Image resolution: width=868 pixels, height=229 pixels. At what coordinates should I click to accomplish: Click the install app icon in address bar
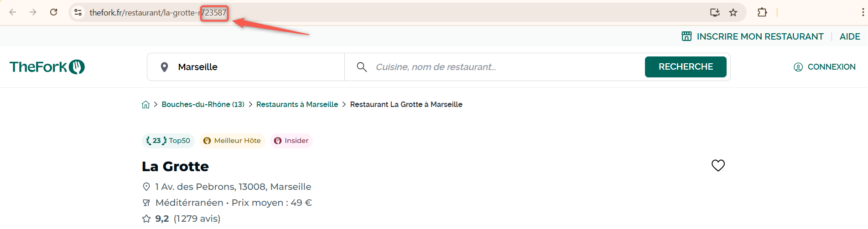click(715, 12)
